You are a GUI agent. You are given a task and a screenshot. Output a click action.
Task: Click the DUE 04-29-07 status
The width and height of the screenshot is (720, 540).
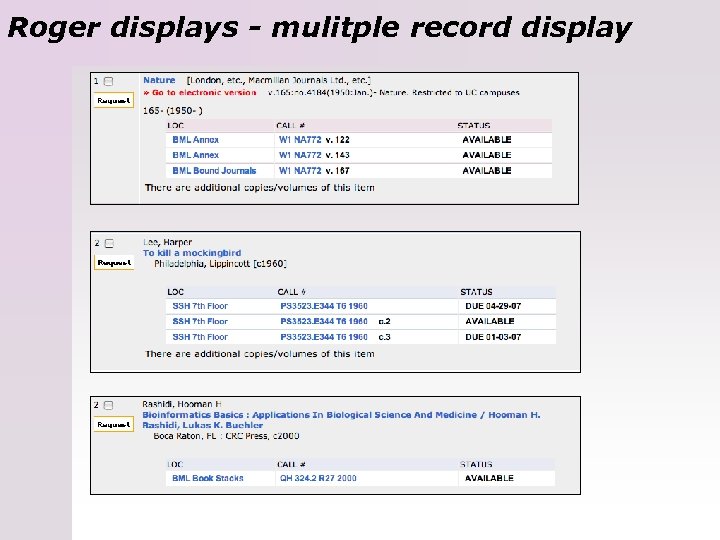493,306
